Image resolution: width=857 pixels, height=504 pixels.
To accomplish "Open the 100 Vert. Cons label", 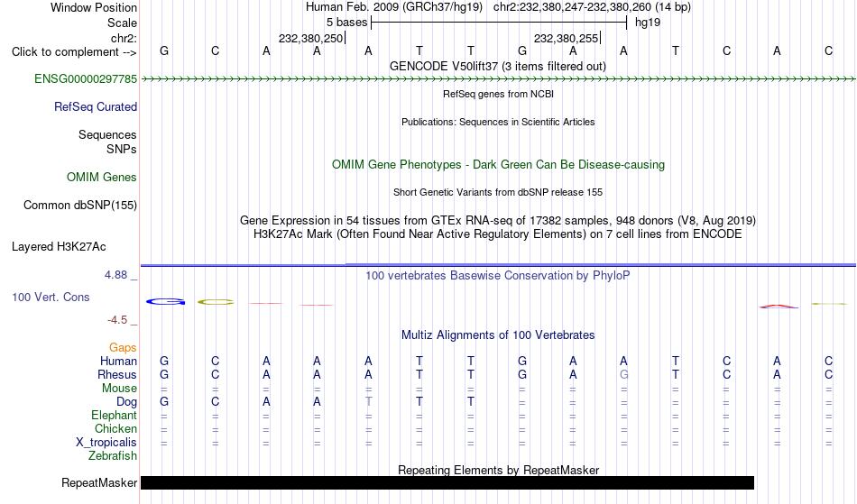I will tap(51, 297).
